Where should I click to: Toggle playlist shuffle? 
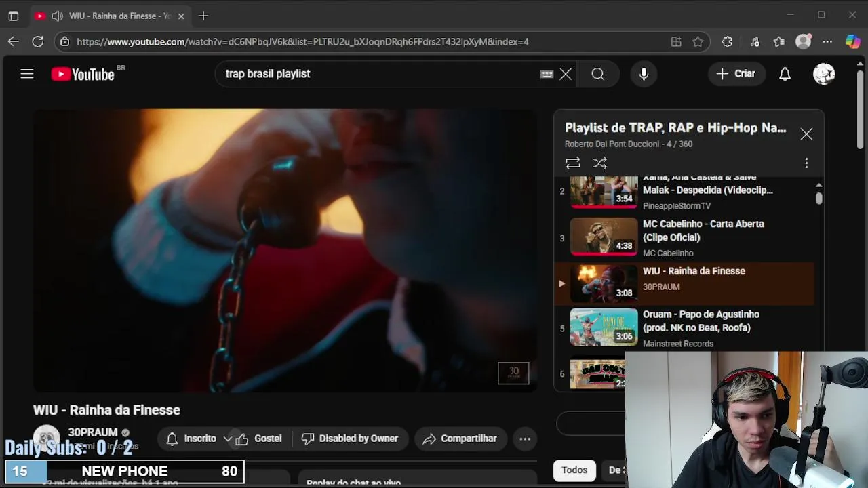tap(600, 163)
